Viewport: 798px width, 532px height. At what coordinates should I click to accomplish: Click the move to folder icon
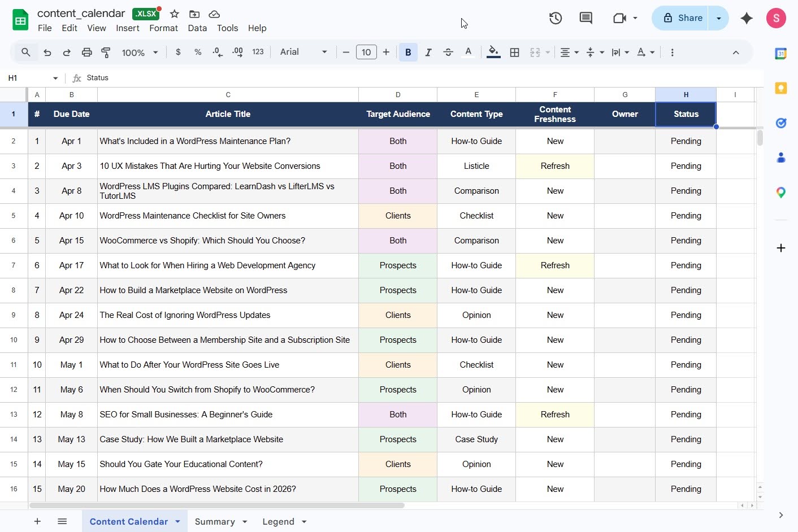(x=194, y=14)
